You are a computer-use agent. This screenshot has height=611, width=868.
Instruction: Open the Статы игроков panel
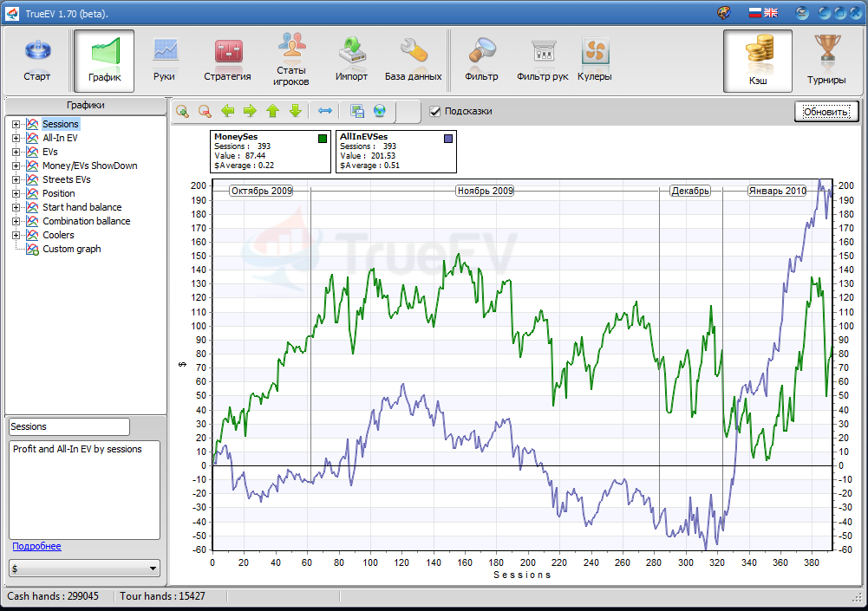290,56
